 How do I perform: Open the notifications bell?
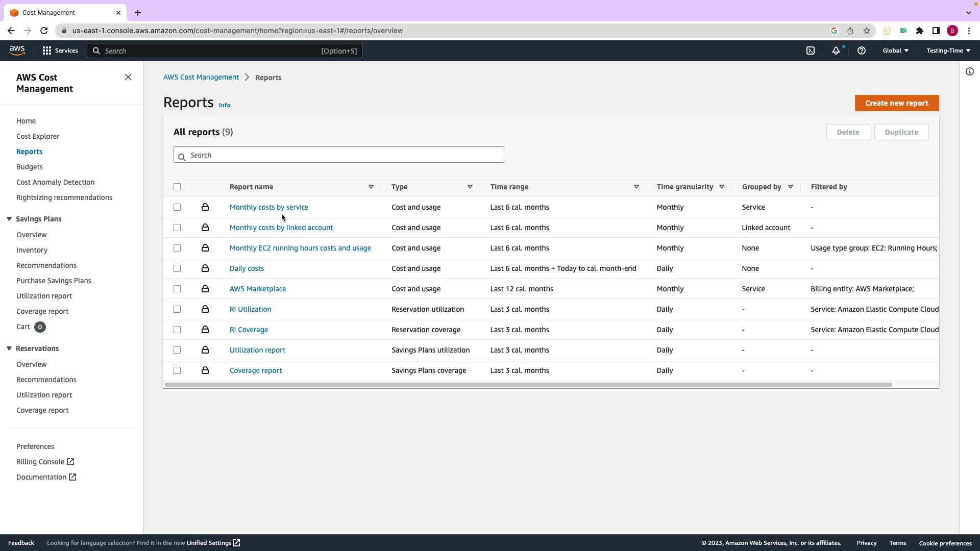coord(836,51)
